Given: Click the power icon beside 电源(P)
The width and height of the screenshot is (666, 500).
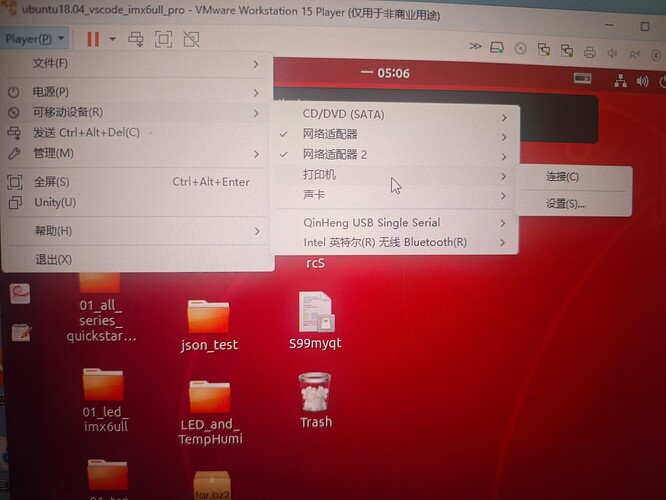Looking at the screenshot, I should point(14,92).
